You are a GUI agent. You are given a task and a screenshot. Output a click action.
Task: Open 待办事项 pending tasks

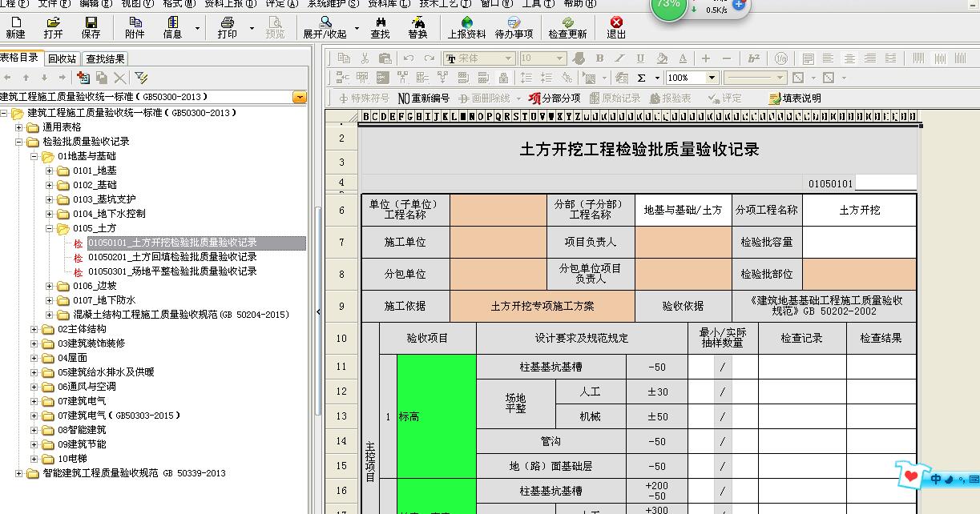pyautogui.click(x=514, y=27)
